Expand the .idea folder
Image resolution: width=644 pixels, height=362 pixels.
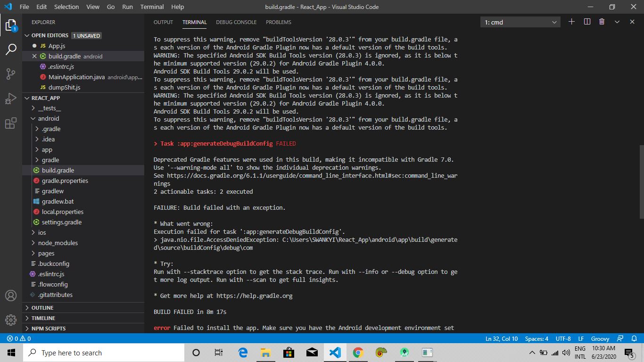click(x=83, y=139)
